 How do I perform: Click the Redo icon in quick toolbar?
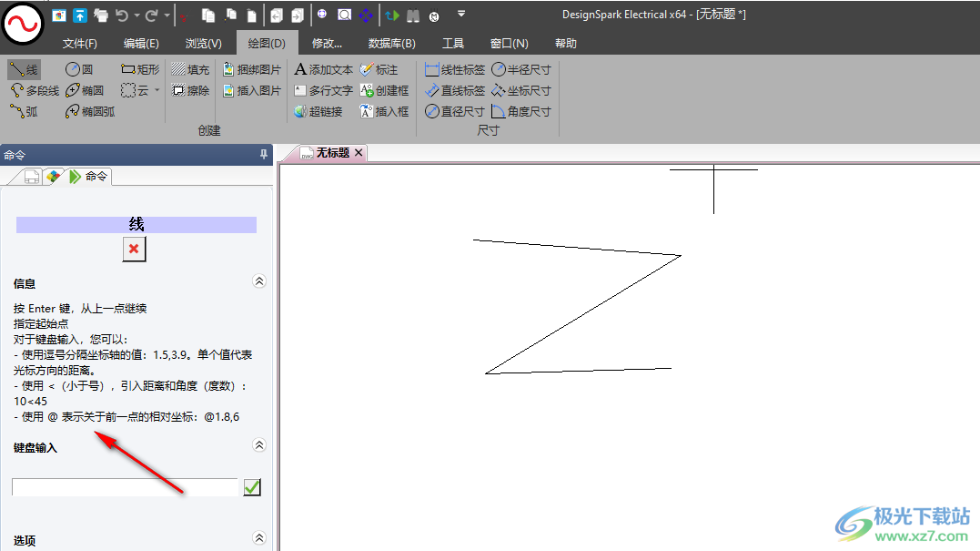click(151, 15)
